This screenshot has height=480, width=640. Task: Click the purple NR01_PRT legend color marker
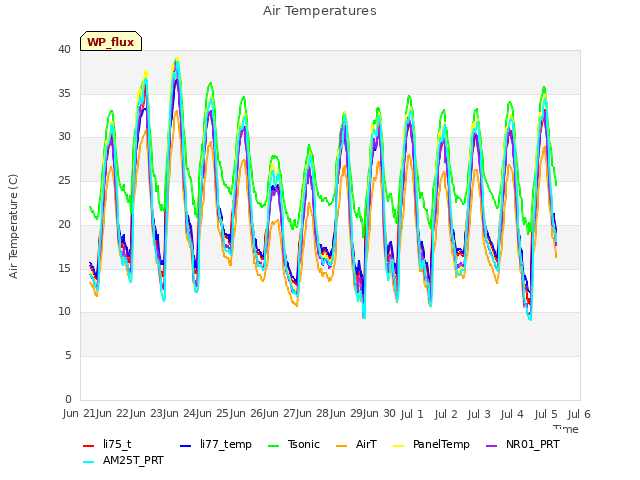492,446
